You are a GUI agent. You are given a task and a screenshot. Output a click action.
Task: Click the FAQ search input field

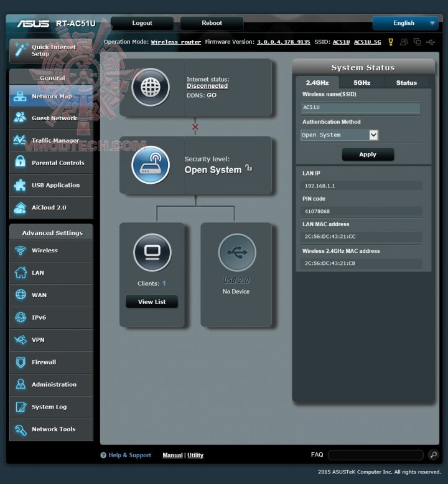click(376, 455)
